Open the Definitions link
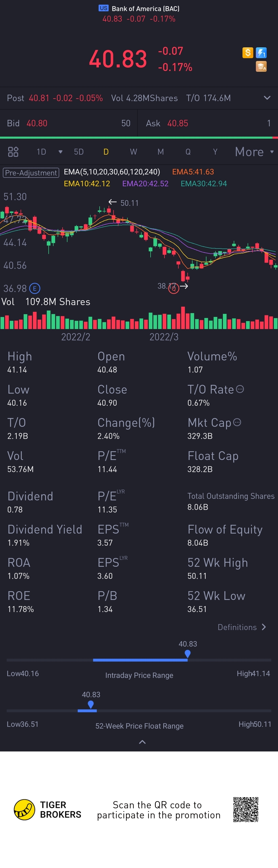This screenshot has width=278, height=868. click(242, 627)
